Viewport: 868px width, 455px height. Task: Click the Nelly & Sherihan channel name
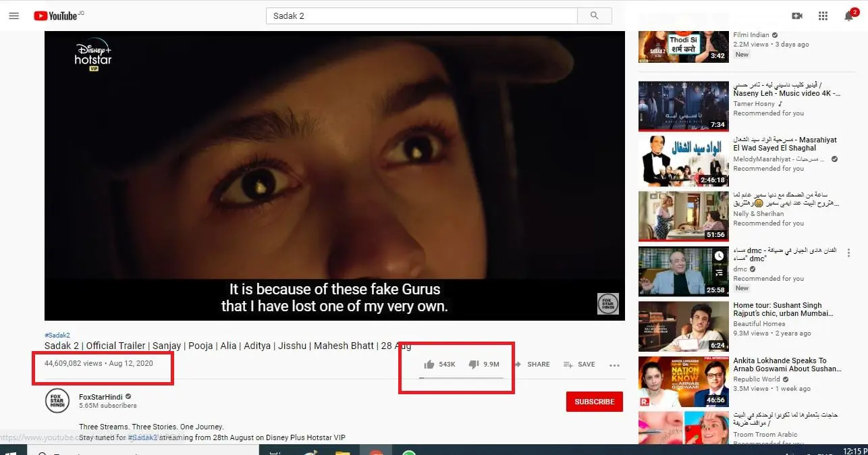click(759, 214)
